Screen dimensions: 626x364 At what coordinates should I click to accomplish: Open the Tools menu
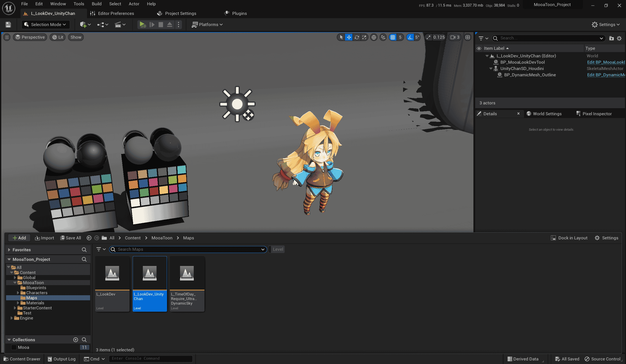point(79,4)
